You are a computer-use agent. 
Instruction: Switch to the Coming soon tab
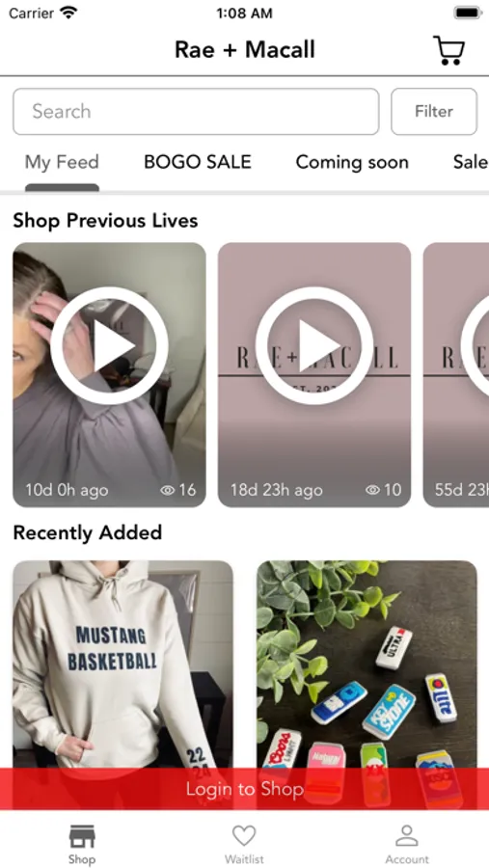tap(352, 162)
